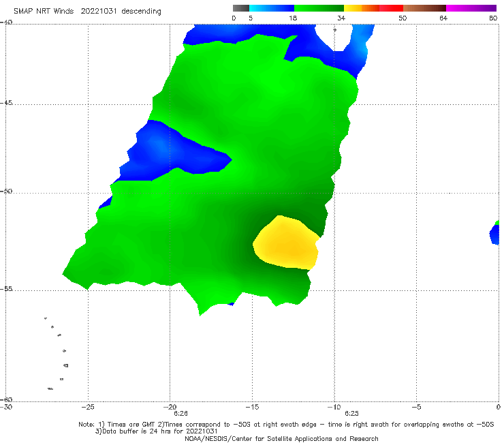
Task: Click the white gap in the blue area at the top
Action: coord(334,37)
